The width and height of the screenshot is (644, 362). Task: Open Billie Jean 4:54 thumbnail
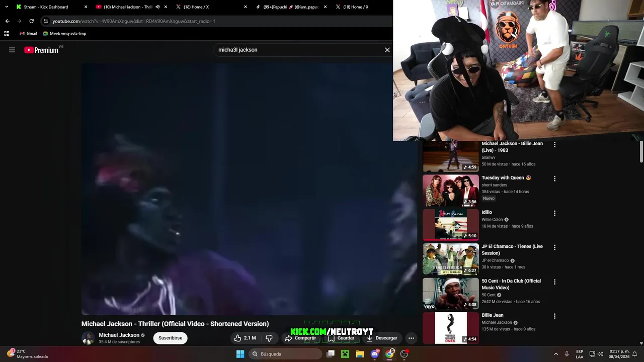451,328
